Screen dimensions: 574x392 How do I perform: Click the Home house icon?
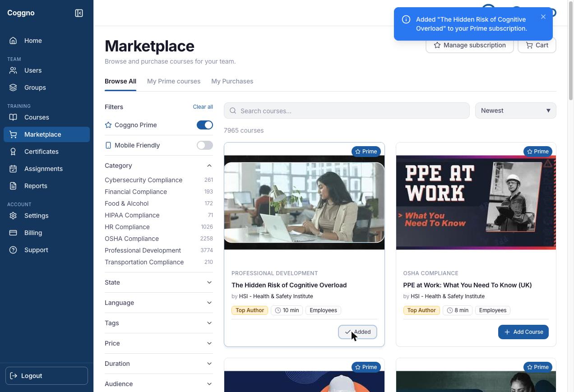coord(13,41)
